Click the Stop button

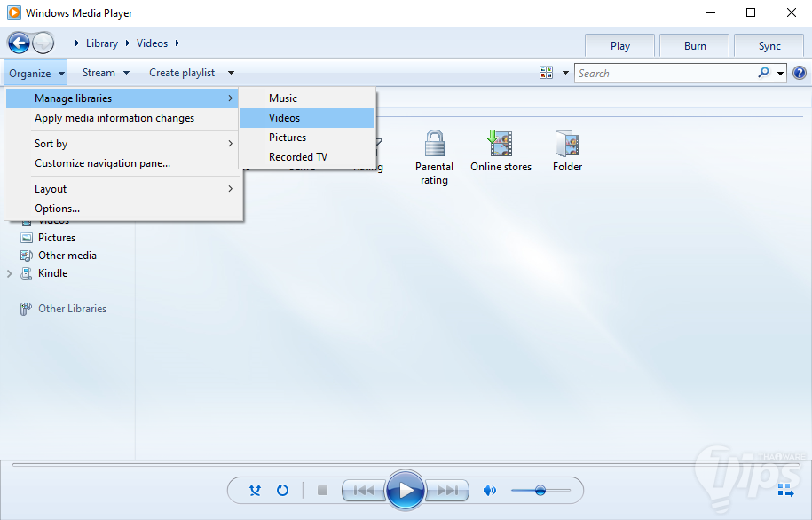pyautogui.click(x=322, y=490)
